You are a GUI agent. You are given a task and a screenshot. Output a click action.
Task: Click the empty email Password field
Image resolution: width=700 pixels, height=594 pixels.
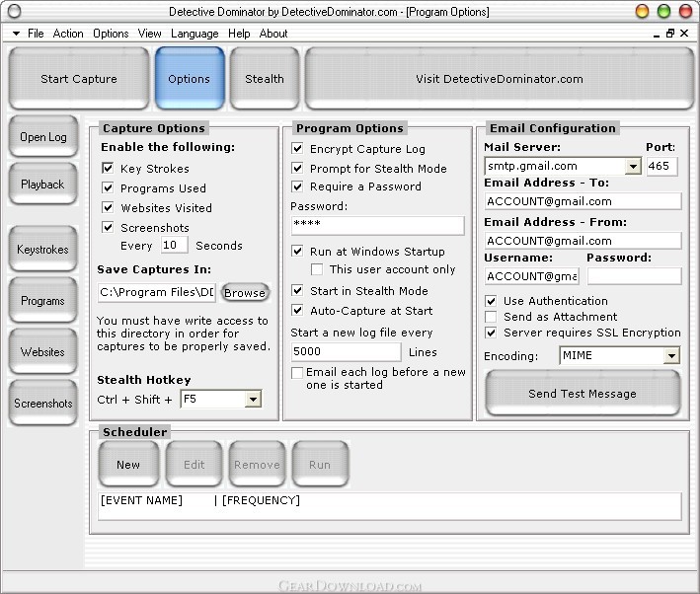pos(635,276)
